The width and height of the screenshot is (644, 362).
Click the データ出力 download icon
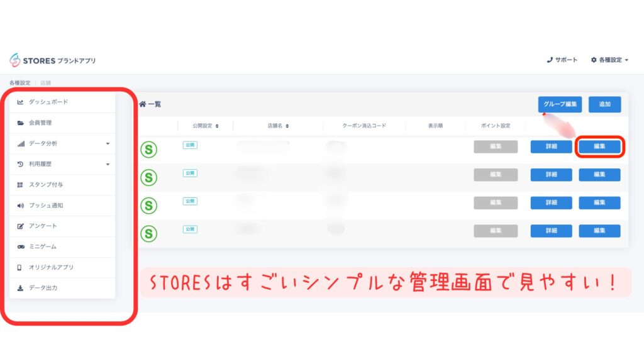coord(20,288)
